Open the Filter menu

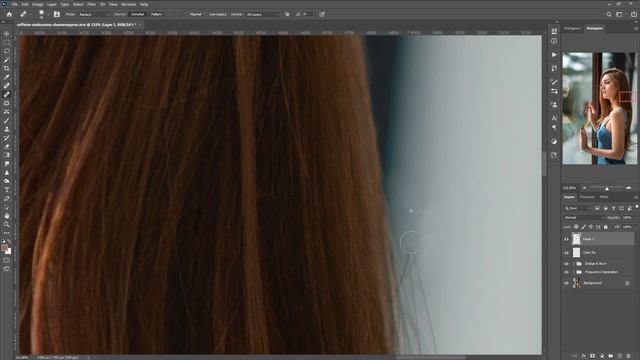(x=91, y=4)
